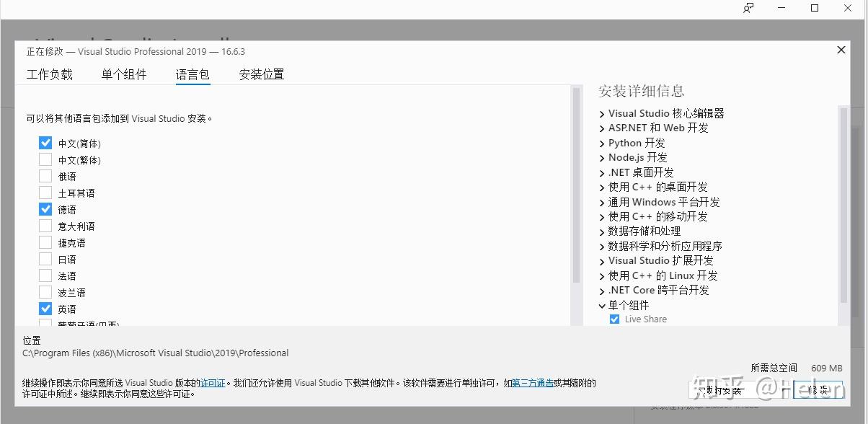Check the 土耳其语 language checkbox
Viewport: 868px width, 424px height.
[x=45, y=193]
